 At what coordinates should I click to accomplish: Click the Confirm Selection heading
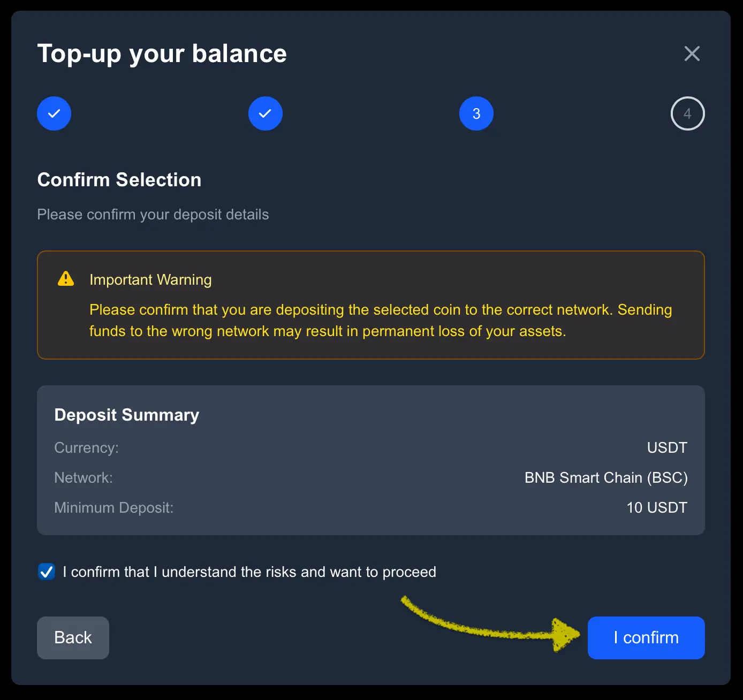[119, 180]
